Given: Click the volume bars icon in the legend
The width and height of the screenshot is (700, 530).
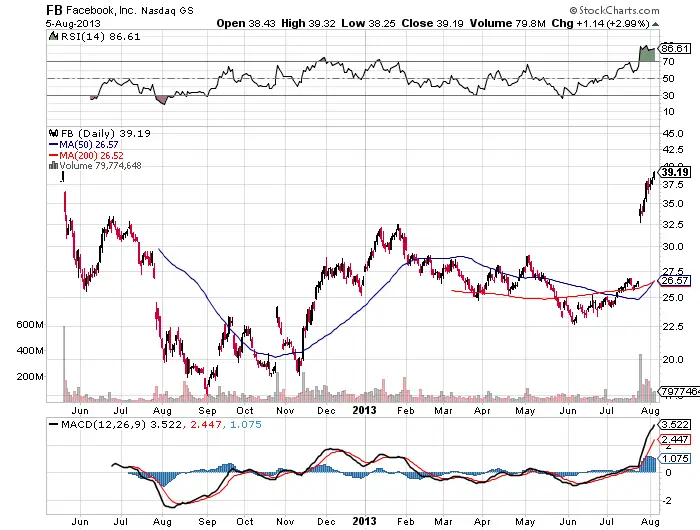Looking at the screenshot, I should pos(54,165).
